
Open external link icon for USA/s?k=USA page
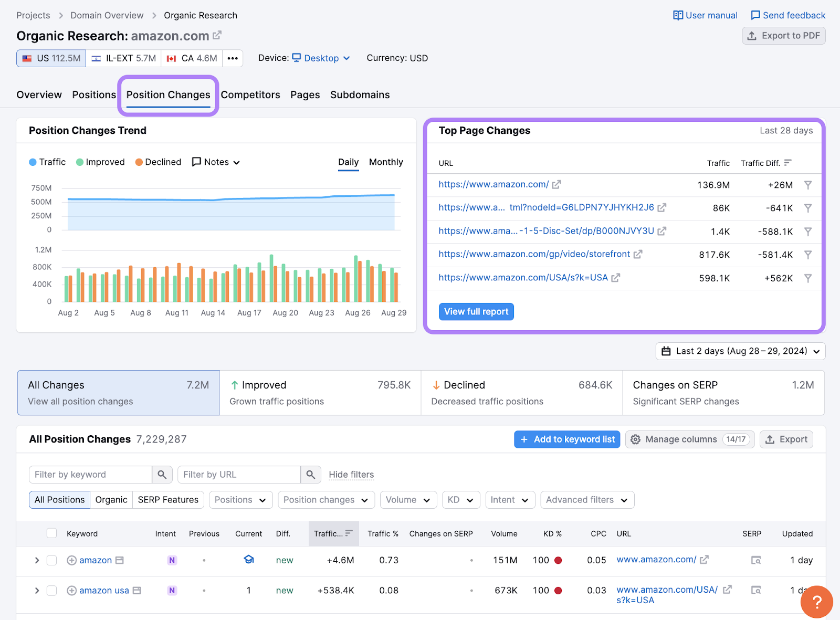coord(616,278)
